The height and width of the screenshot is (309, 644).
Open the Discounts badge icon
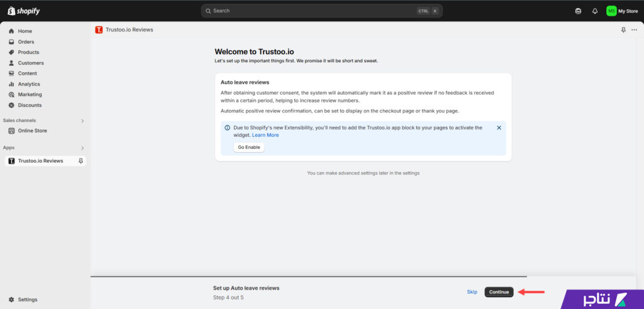[11, 105]
